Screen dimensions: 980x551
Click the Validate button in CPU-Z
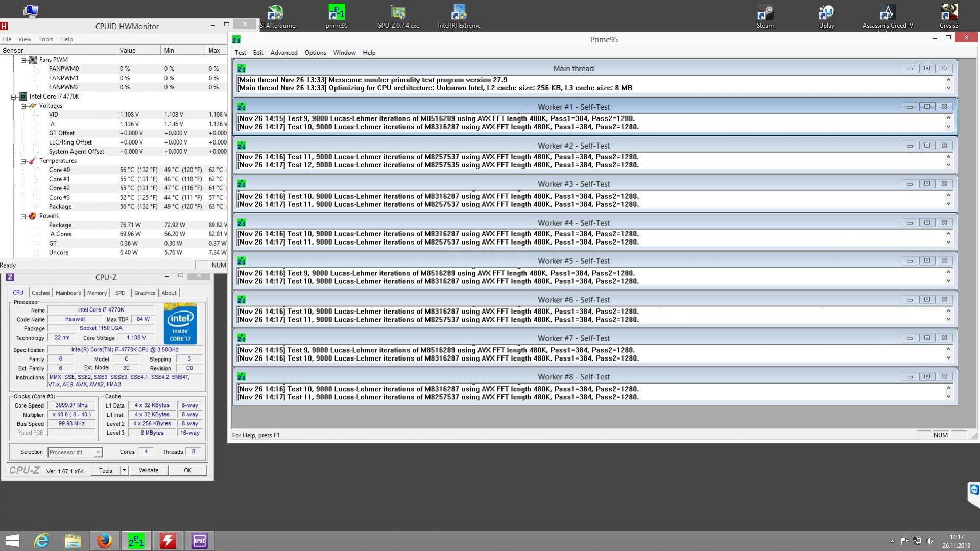click(149, 470)
